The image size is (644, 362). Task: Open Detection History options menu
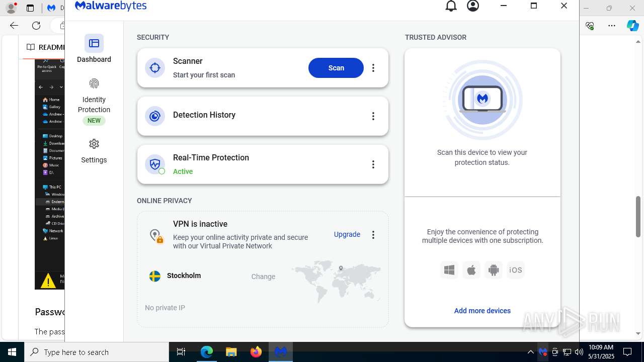click(373, 116)
